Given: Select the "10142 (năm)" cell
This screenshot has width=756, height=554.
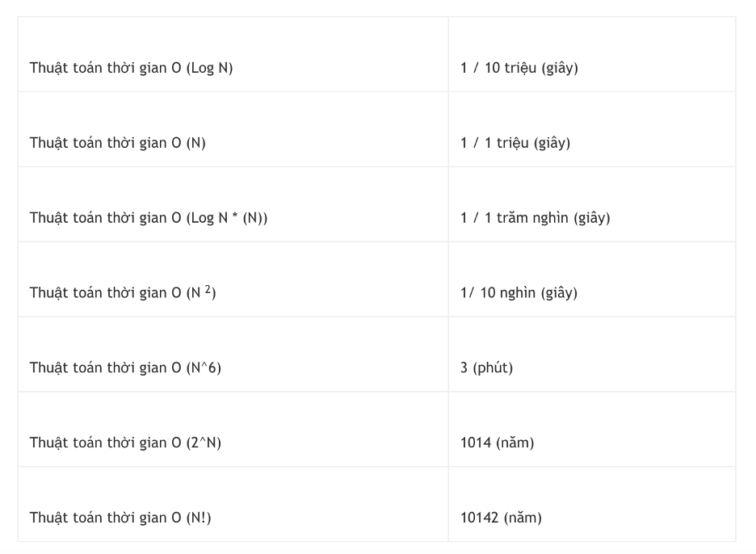Looking at the screenshot, I should 501,518.
